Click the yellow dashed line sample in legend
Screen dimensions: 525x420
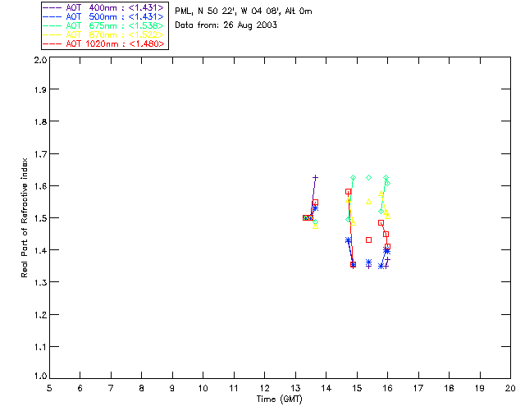click(x=52, y=34)
